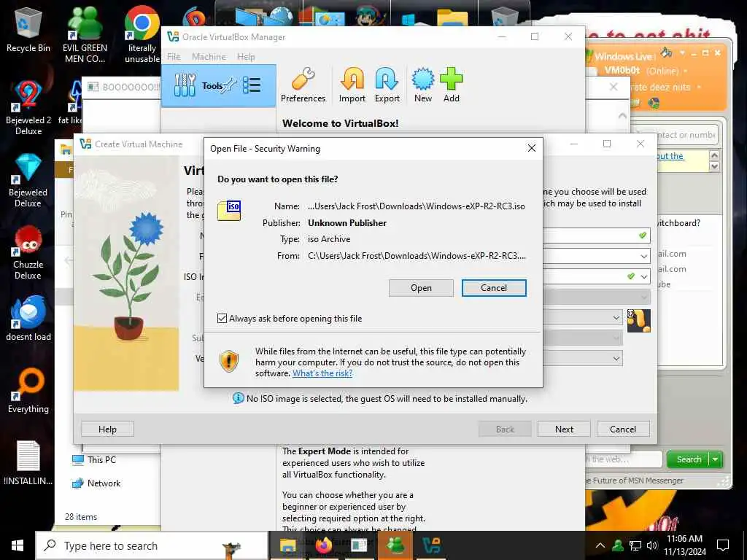Expand the Folder dropdown in Create Virtual Machine
Viewport: 747px width, 560px height.
tap(644, 256)
